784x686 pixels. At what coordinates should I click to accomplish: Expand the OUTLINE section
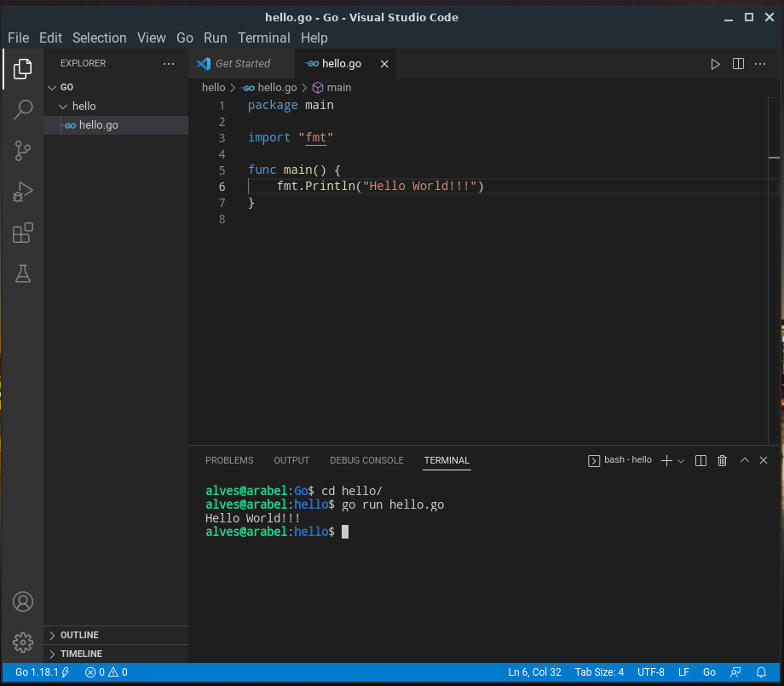tap(116, 636)
